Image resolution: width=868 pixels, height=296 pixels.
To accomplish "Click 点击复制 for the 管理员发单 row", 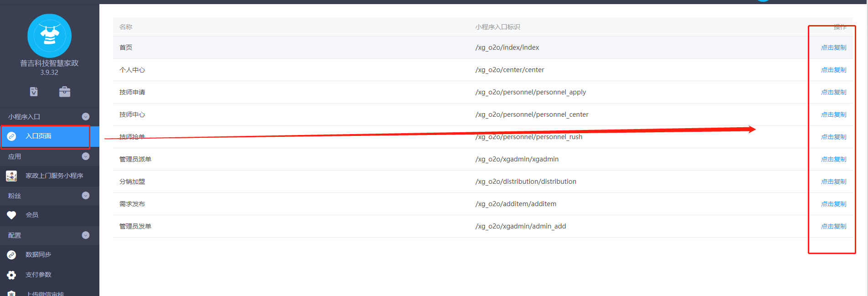I will [833, 226].
